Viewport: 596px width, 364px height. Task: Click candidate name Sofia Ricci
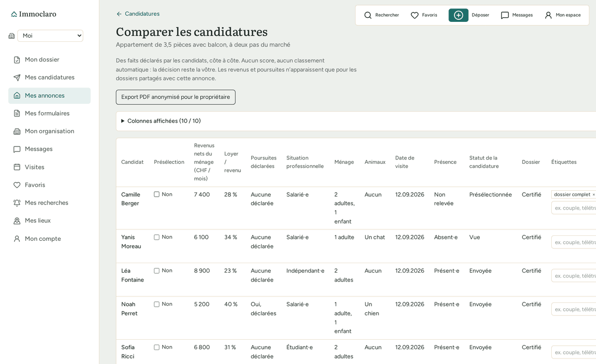(128, 352)
